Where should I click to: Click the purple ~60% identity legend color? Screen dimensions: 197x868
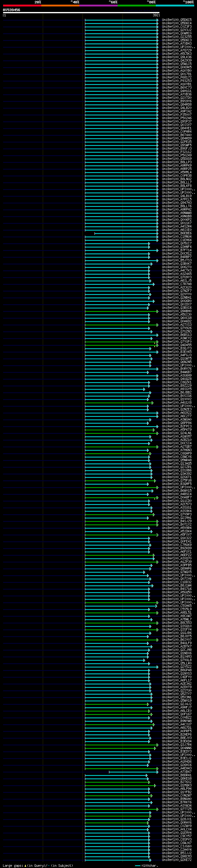99,6
